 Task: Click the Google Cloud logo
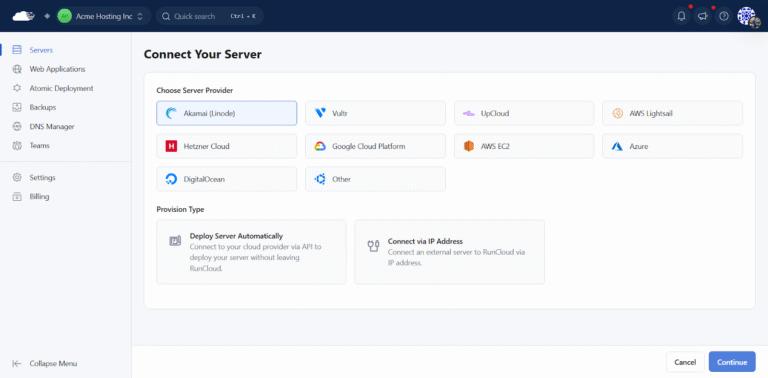point(320,146)
